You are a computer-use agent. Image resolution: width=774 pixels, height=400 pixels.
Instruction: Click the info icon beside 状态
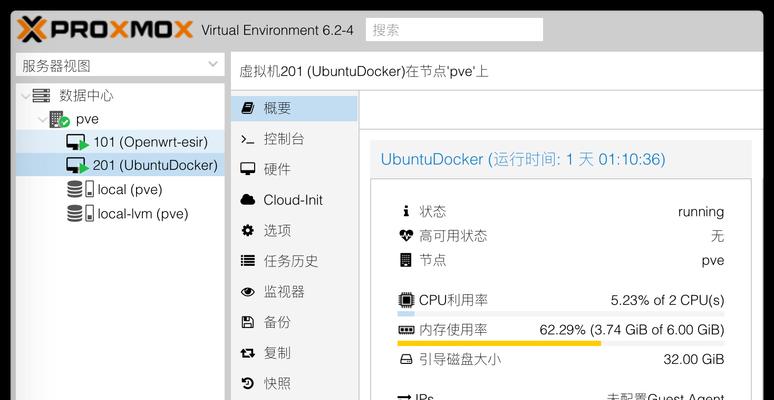(x=406, y=211)
